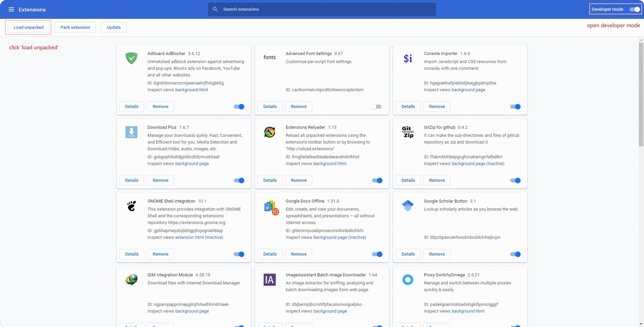Remove Download Plus extension
The width and height of the screenshot is (644, 327).
161,180
